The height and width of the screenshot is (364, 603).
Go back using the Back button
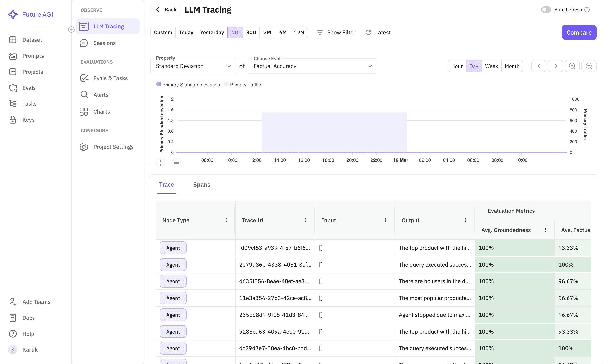tap(166, 10)
